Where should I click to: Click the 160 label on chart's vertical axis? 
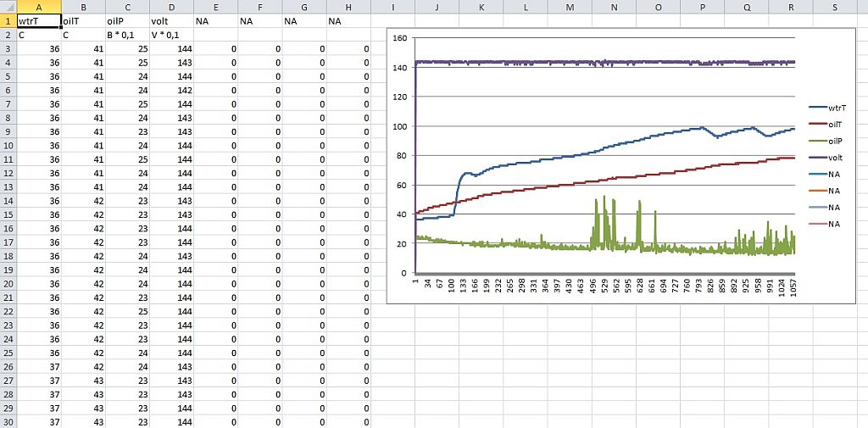[x=401, y=38]
